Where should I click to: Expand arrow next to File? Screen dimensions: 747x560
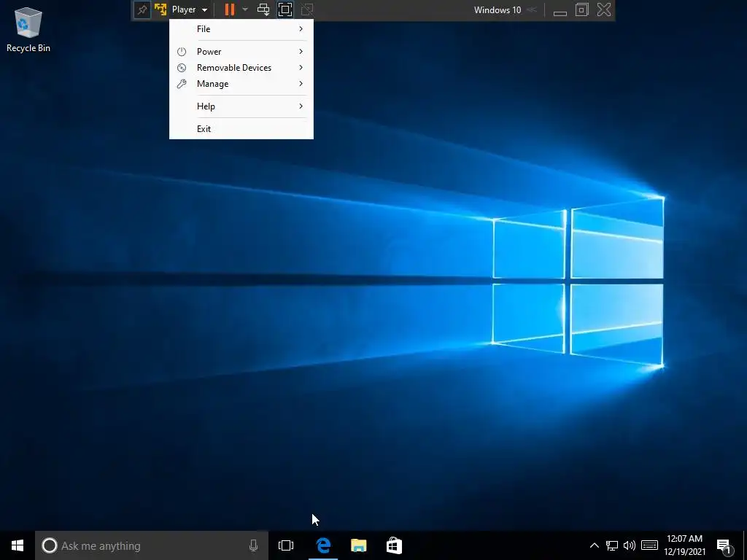(301, 29)
